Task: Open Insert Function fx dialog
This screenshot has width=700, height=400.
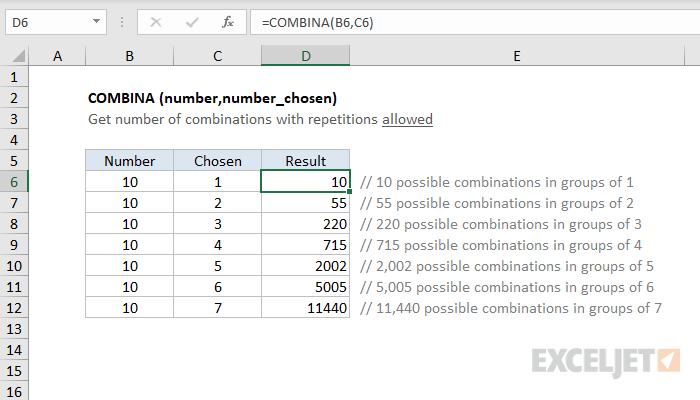Action: pos(228,21)
